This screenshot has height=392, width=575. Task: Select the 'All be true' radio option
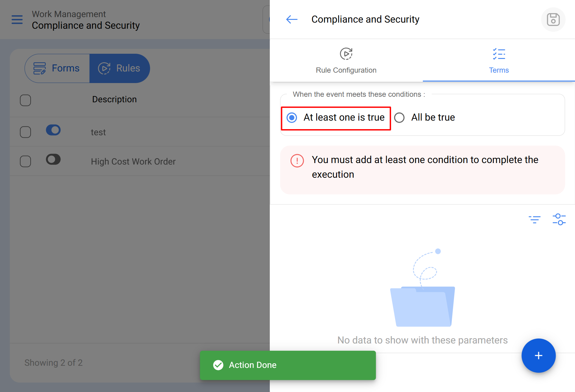tap(399, 118)
